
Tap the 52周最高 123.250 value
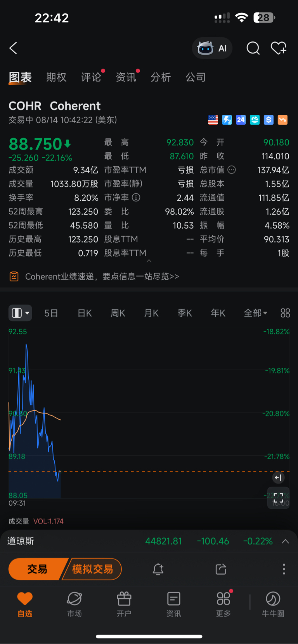click(x=83, y=212)
